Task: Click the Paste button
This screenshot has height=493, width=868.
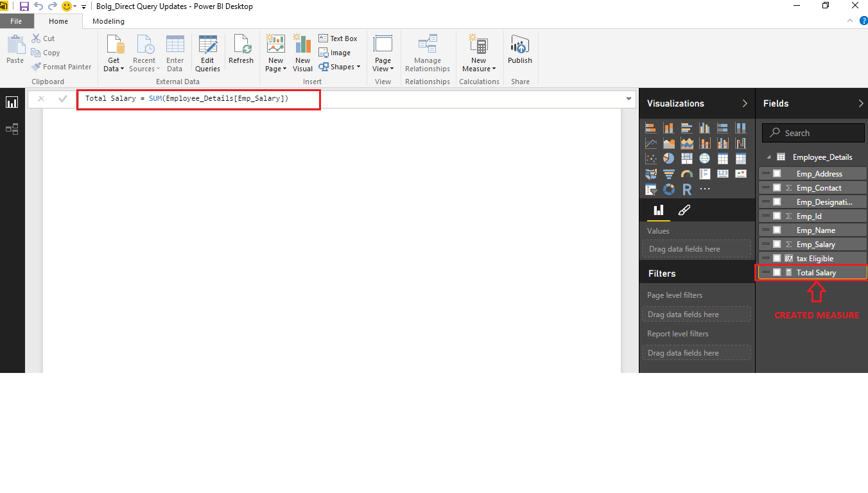Action: pos(15,49)
